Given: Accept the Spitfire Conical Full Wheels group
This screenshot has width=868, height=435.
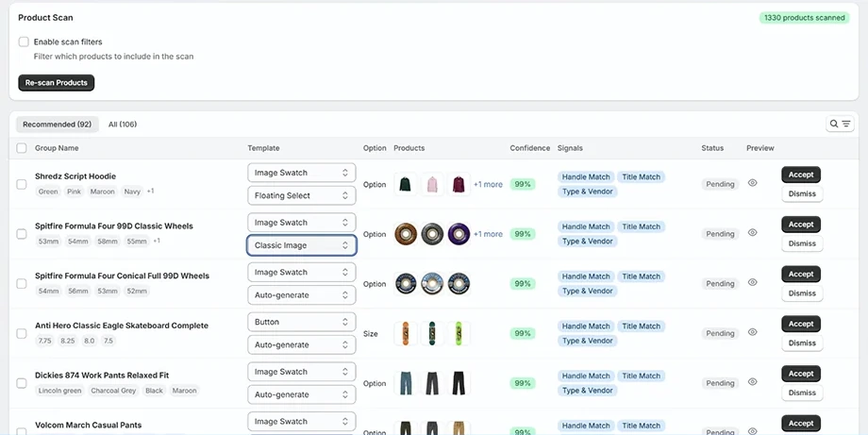Looking at the screenshot, I should coord(801,274).
